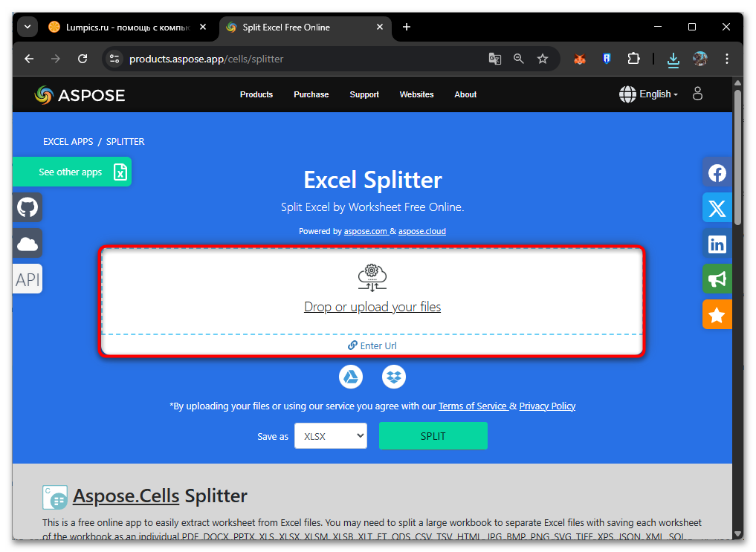Open the Products menu
Image resolution: width=756 pixels, height=552 pixels.
256,94
